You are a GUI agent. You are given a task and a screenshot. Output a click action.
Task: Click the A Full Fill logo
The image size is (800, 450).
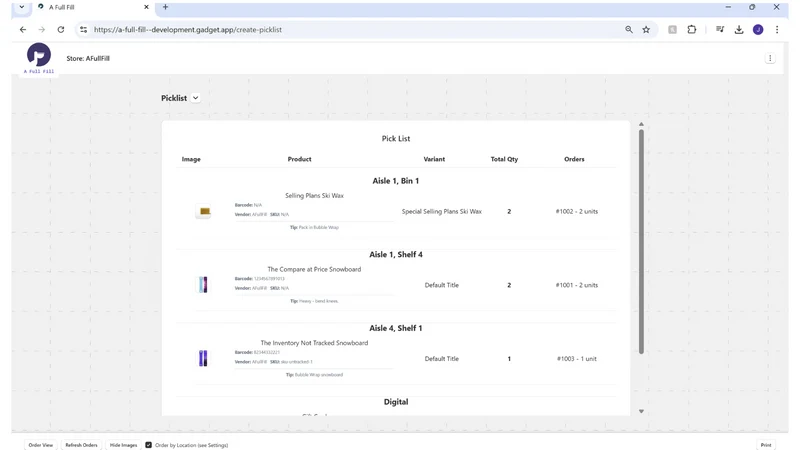pos(39,59)
